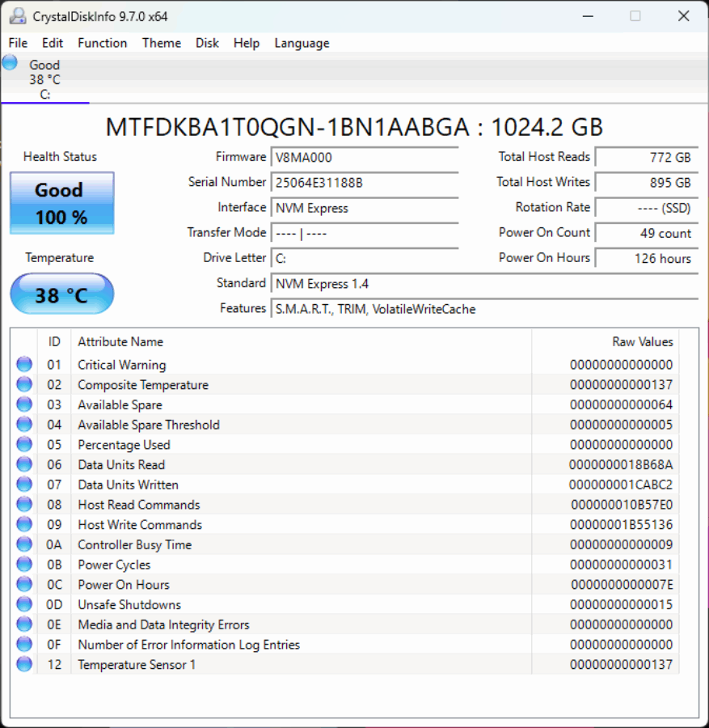Screen dimensions: 709x728
Task: Select the Composite Temperature attribute name
Action: pyautogui.click(x=143, y=385)
